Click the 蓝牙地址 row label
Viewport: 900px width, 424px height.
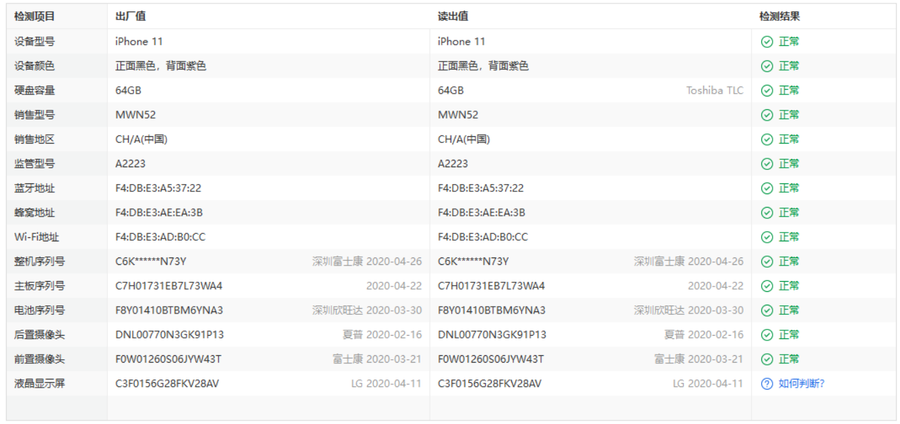pos(35,188)
